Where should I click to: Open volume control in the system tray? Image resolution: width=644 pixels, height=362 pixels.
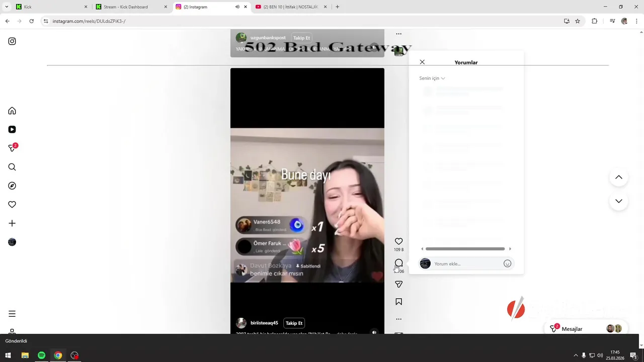point(600,355)
